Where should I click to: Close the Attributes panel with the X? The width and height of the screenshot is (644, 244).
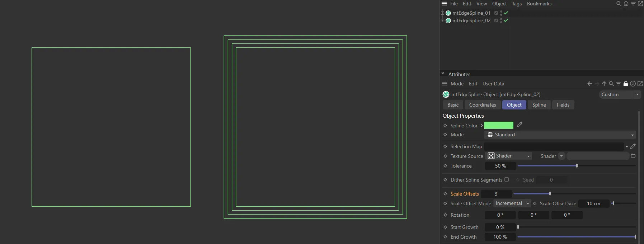[443, 73]
